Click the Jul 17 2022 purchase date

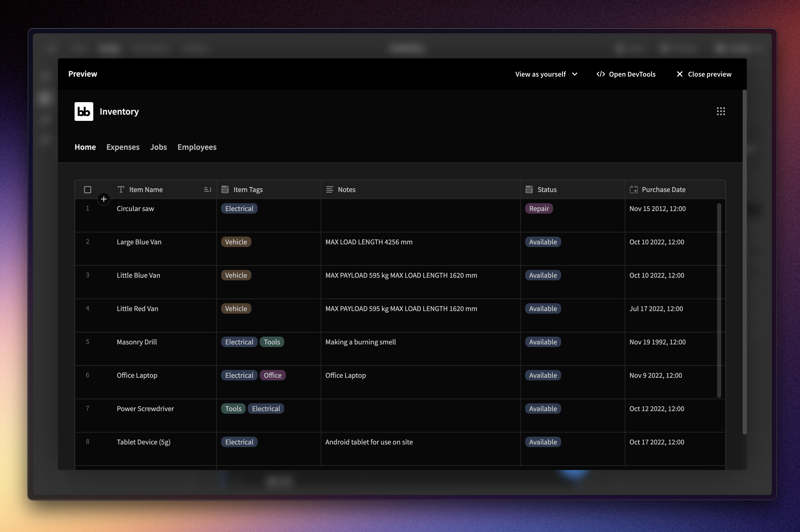click(656, 309)
